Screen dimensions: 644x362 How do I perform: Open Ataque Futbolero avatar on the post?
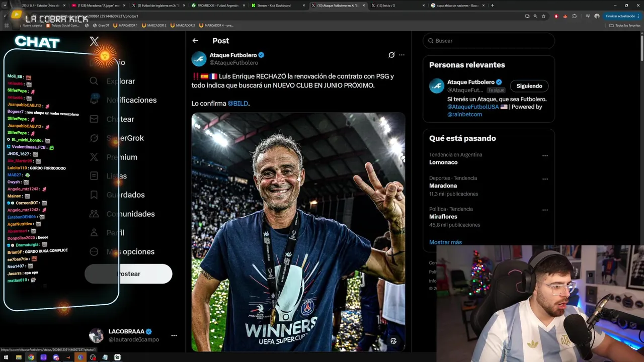coord(199,59)
